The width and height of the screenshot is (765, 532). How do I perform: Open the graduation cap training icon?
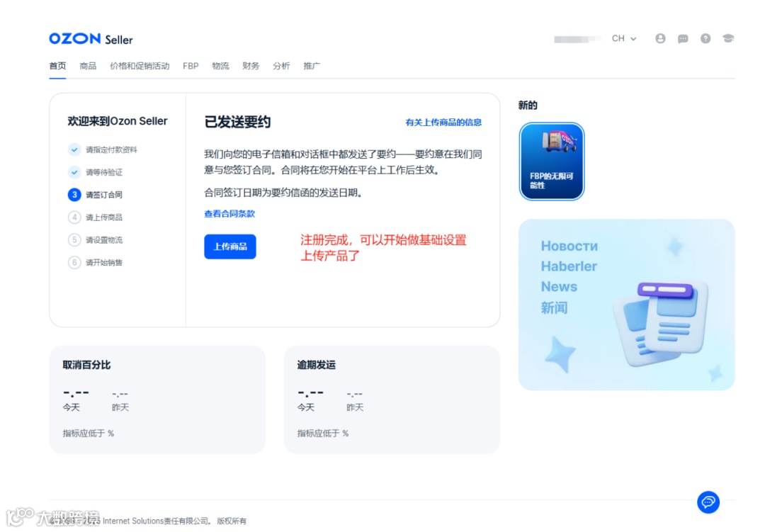coord(728,38)
